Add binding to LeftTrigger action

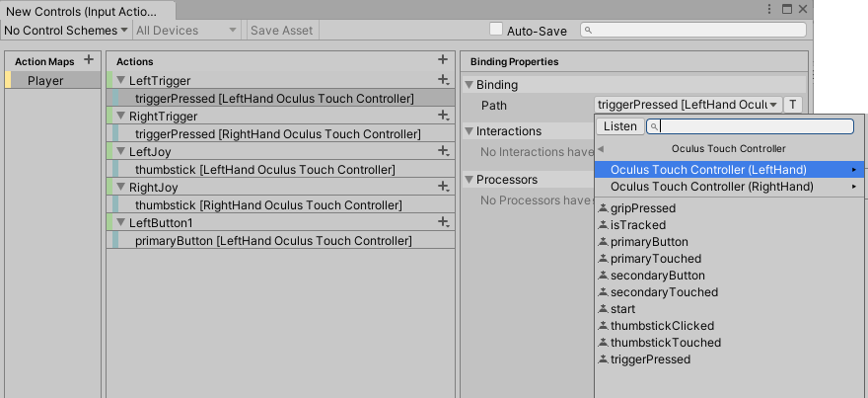click(443, 80)
